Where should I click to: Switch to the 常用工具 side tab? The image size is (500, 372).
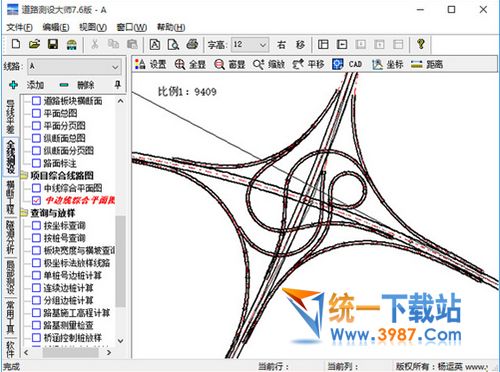[x=10, y=318]
